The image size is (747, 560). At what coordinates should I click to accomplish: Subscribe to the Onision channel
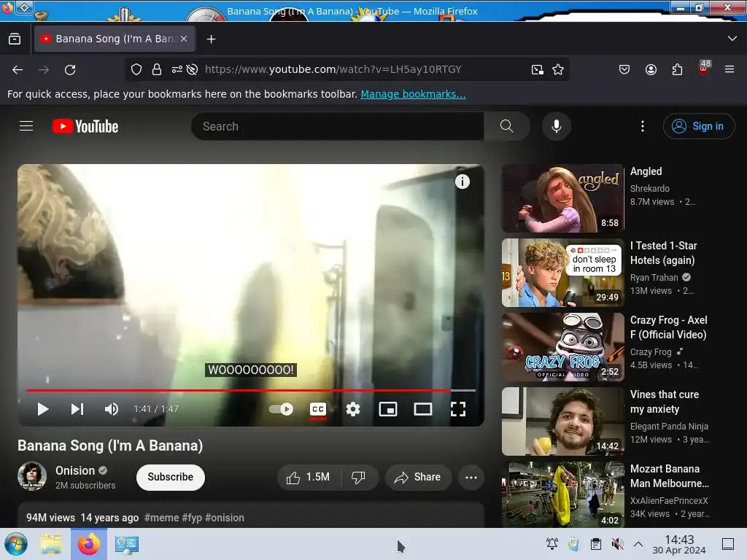(171, 477)
